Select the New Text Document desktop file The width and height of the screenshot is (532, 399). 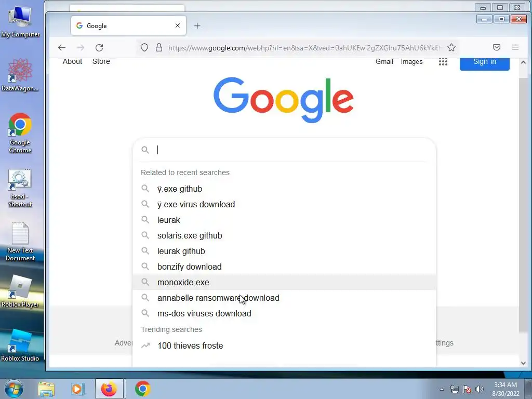tap(20, 242)
